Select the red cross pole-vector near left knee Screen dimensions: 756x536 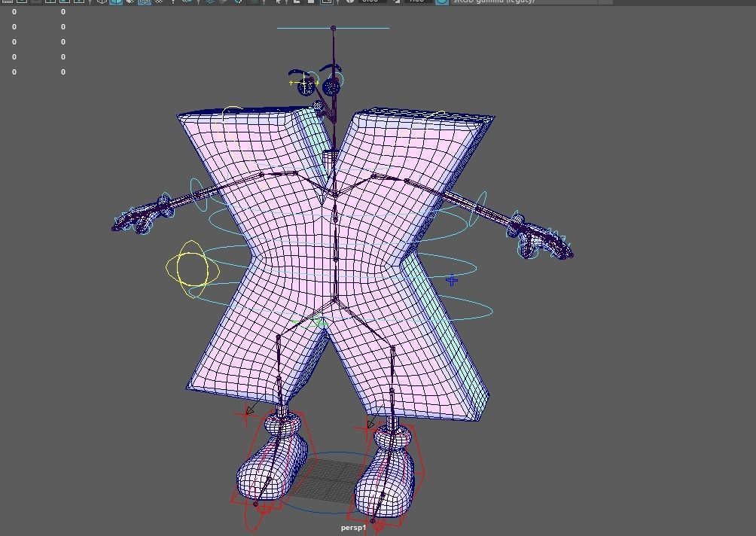pyautogui.click(x=245, y=415)
